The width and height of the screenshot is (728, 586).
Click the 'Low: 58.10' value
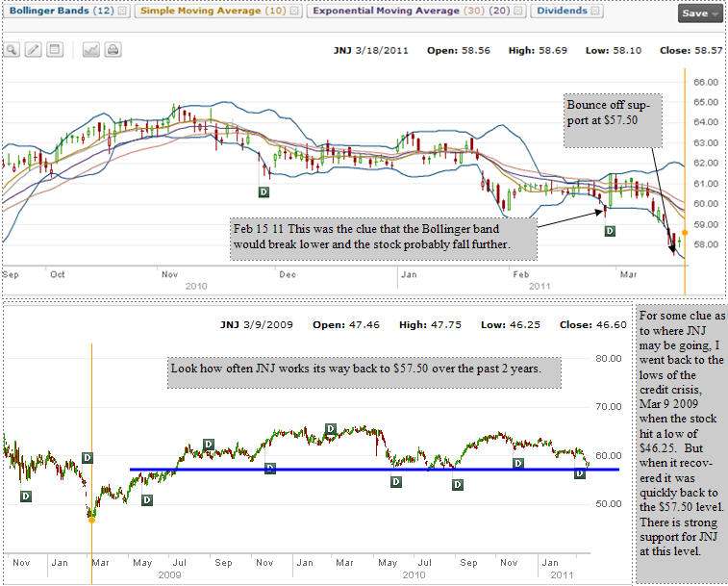tap(614, 51)
